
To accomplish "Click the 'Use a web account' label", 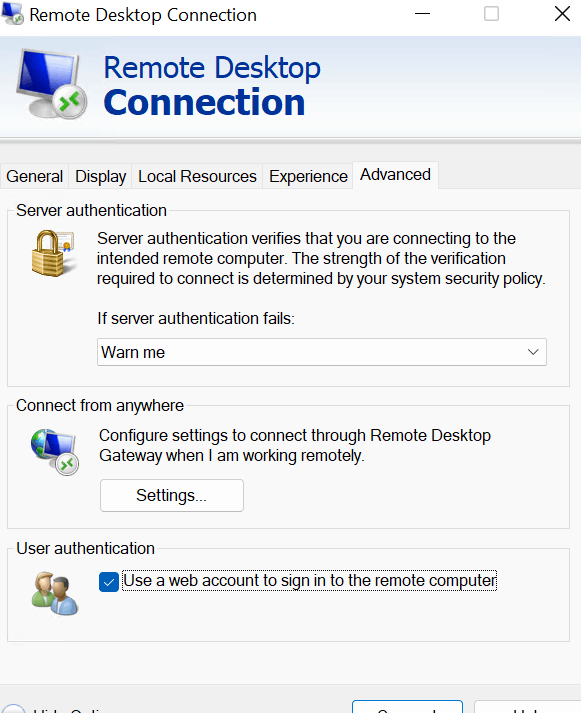I will pos(310,581).
